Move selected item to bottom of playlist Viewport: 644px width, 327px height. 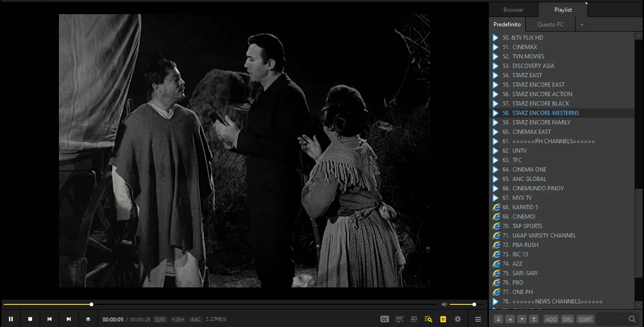point(534,319)
